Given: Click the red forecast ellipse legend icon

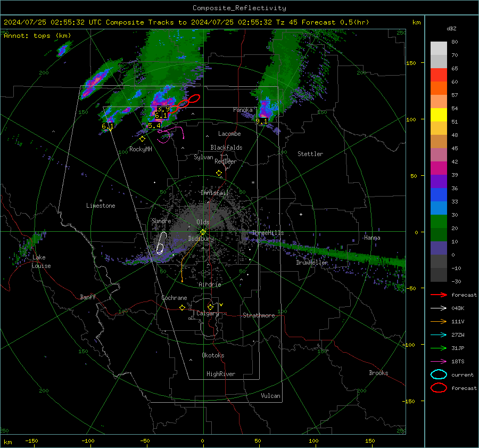Looking at the screenshot, I should 439,388.
